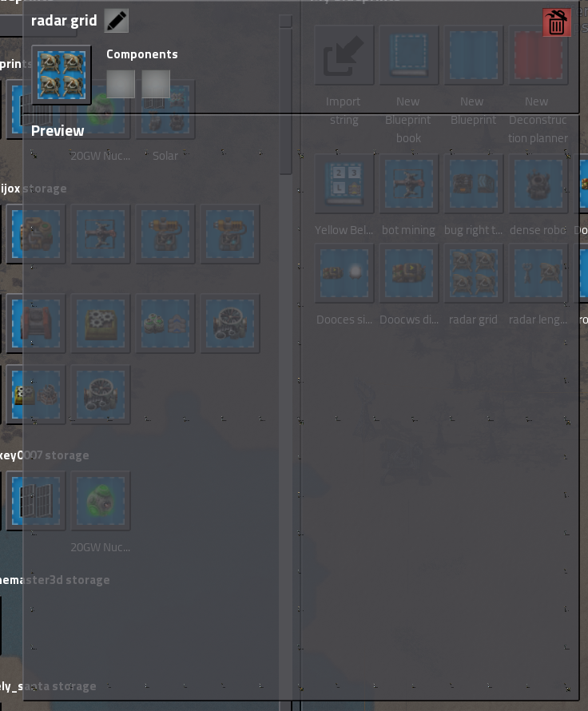Select the dense robo blueprint

pos(537,184)
